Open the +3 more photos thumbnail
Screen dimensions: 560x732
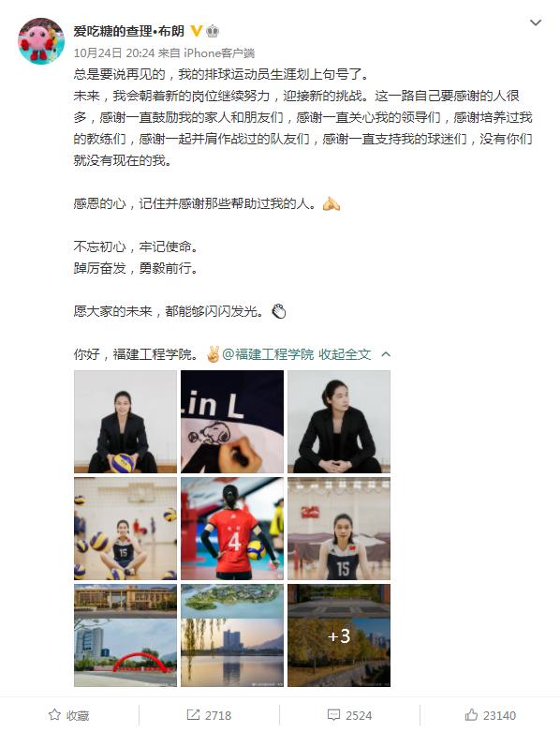click(x=339, y=635)
